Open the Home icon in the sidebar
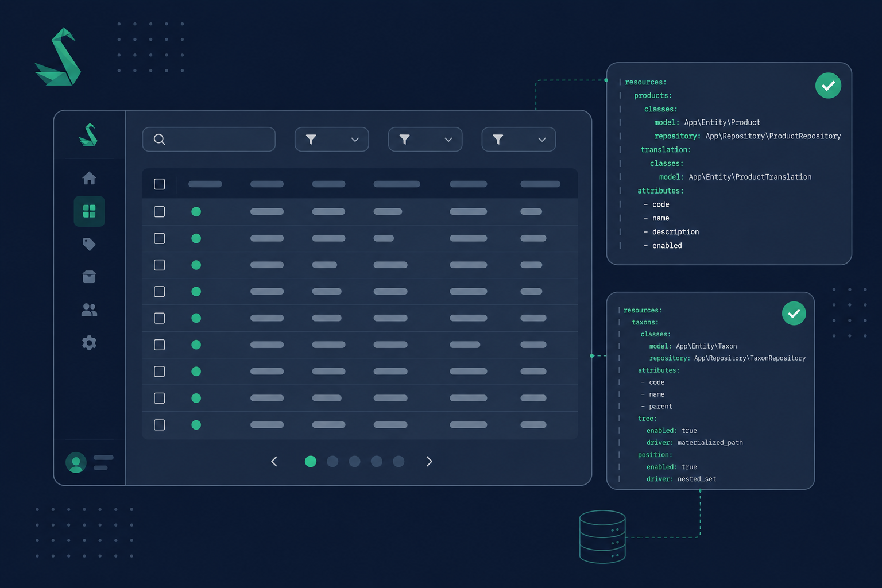The height and width of the screenshot is (588, 882). (x=89, y=178)
